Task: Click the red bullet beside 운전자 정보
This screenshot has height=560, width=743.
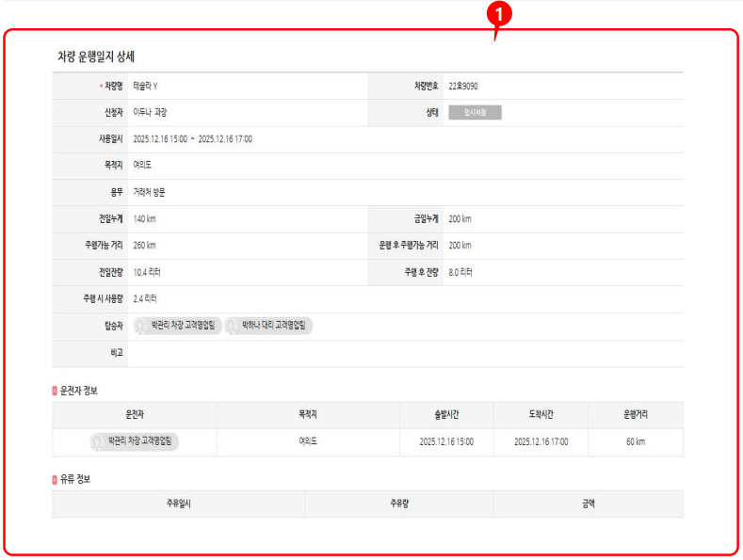Action: (55, 391)
